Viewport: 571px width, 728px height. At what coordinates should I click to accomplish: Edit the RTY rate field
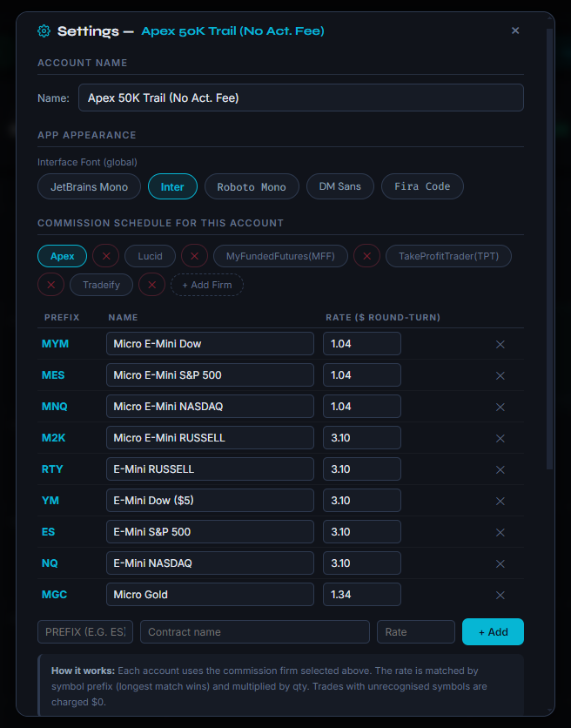(x=362, y=468)
